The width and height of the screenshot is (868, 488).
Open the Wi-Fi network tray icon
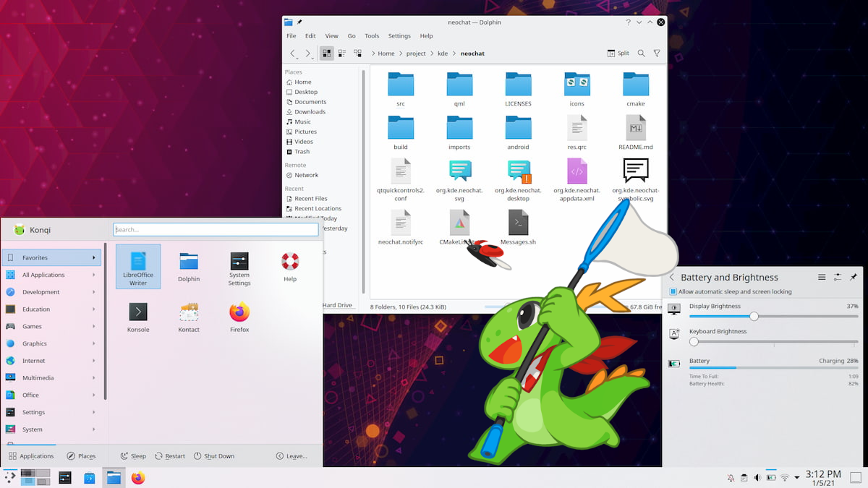[x=785, y=478]
